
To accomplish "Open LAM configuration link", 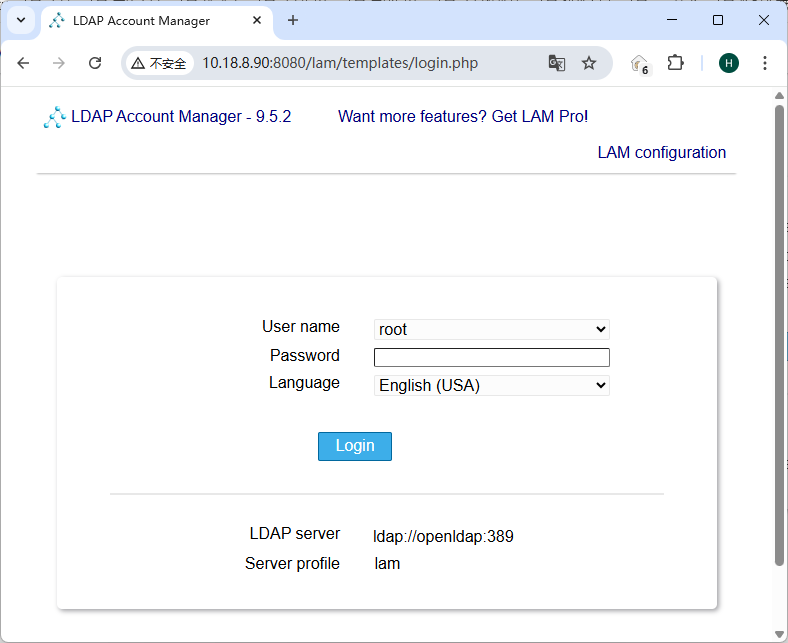I will tap(661, 152).
